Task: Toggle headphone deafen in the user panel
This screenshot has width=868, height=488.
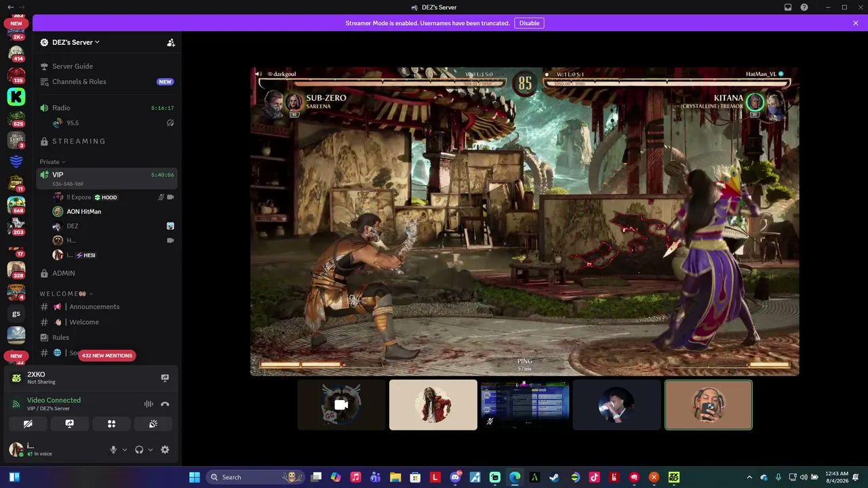Action: 139,449
